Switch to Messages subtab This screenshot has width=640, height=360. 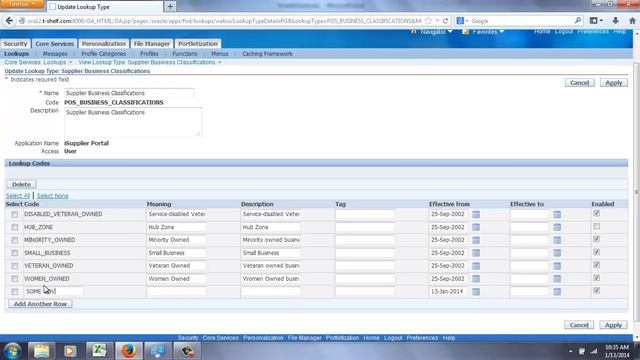55,53
